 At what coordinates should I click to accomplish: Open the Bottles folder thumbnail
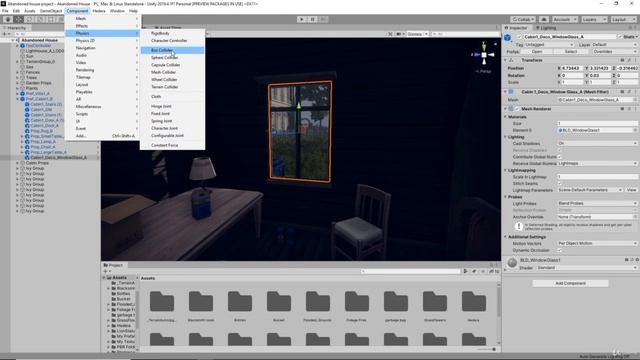[x=240, y=302]
